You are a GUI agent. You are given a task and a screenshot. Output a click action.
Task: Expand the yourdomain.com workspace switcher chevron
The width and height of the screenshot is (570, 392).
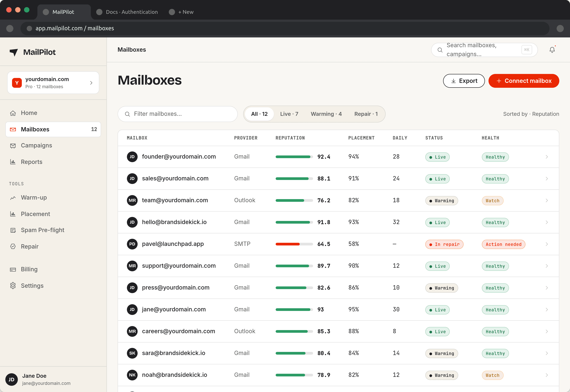click(x=91, y=83)
